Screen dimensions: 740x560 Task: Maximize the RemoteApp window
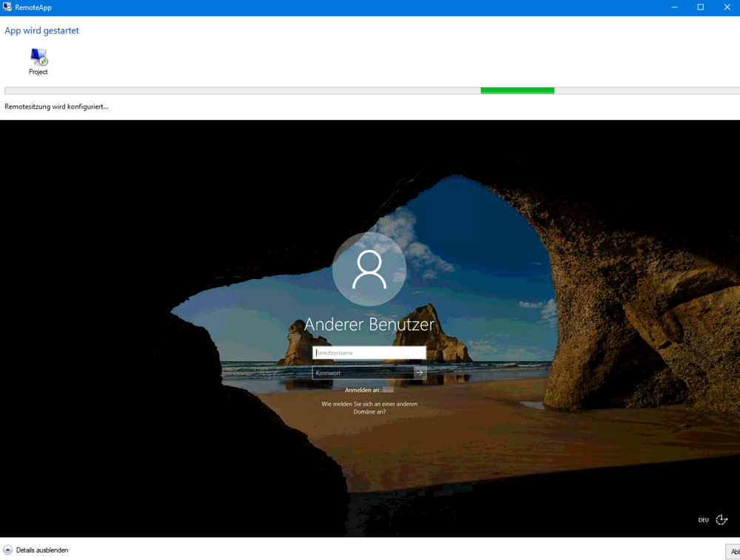tap(699, 7)
